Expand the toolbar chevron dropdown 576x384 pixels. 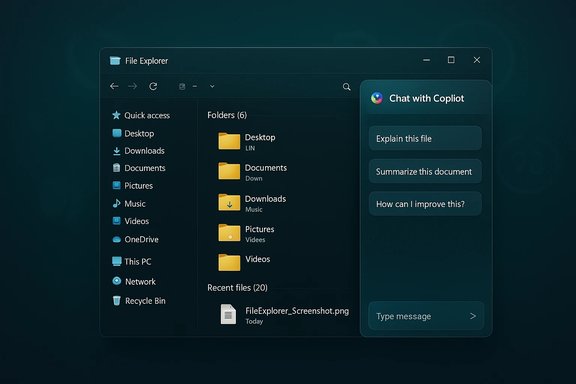212,86
